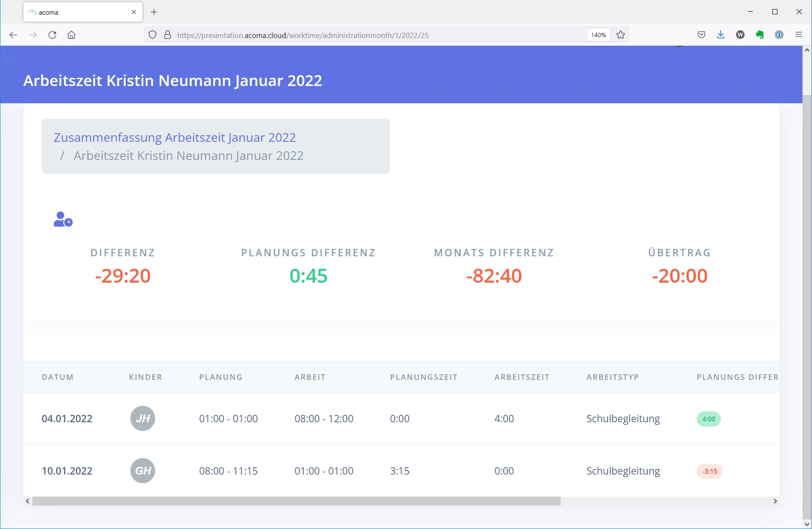The height and width of the screenshot is (529, 812).
Task: Select the 10.01.2022 date cell
Action: click(67, 471)
